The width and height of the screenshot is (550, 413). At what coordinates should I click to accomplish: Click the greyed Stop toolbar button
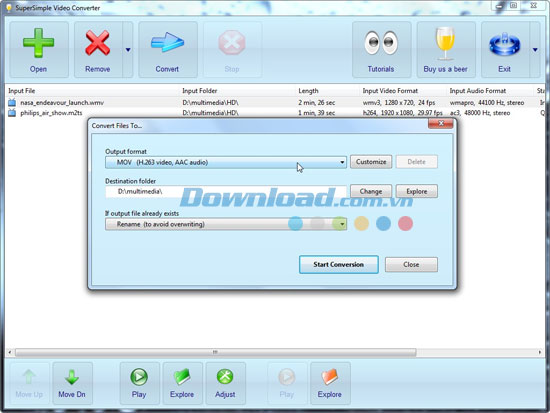pos(232,49)
